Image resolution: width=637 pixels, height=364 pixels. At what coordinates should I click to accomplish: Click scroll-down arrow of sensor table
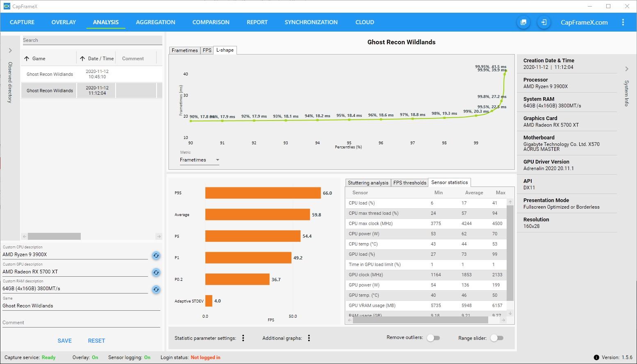[x=510, y=313]
